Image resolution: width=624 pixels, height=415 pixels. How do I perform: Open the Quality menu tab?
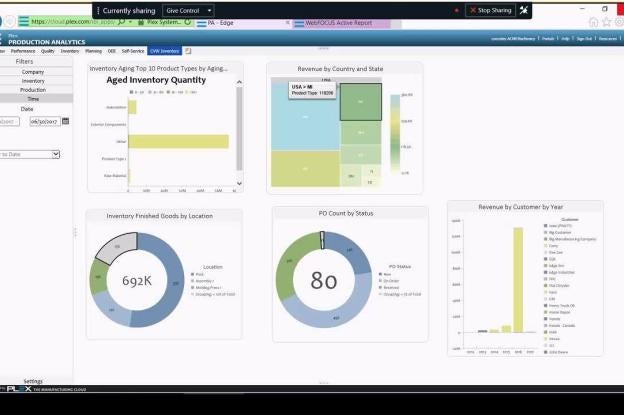48,51
